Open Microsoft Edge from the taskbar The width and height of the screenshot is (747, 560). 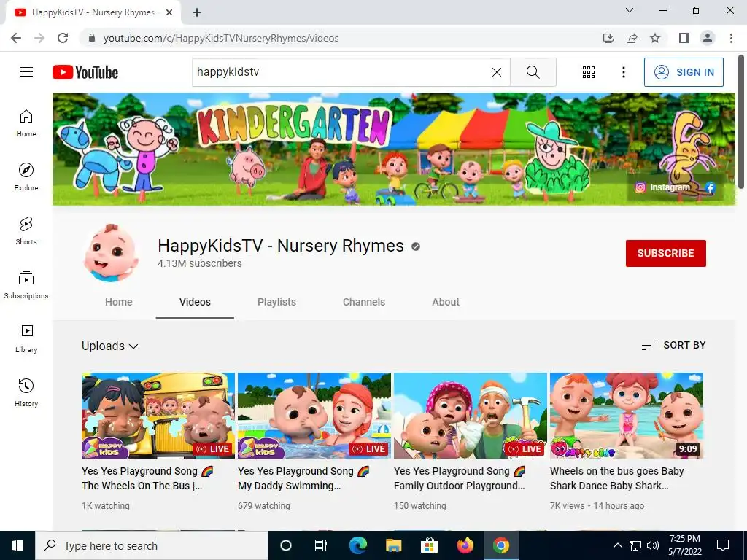pos(357,545)
